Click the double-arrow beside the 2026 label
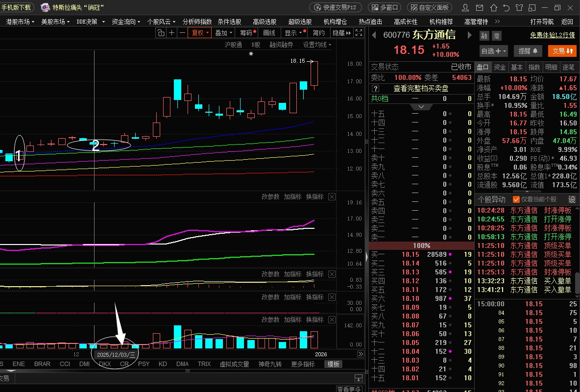Screen dimensions: 580x392 360,354
